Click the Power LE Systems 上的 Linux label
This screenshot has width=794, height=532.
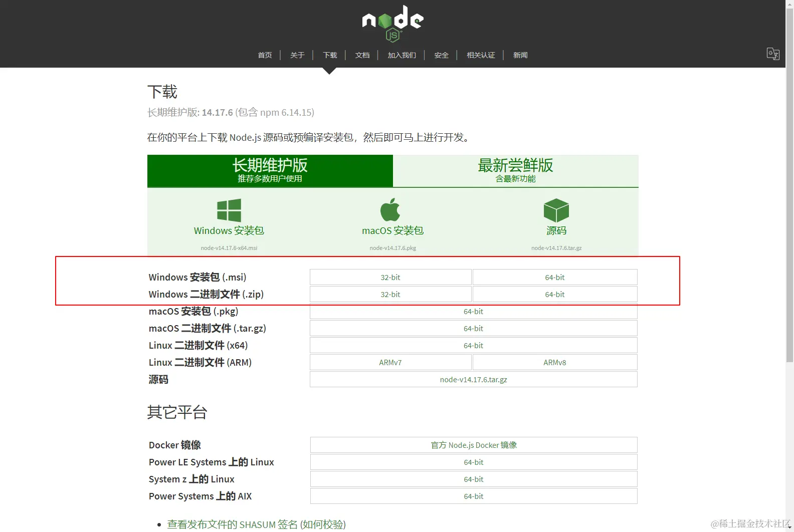tap(212, 462)
